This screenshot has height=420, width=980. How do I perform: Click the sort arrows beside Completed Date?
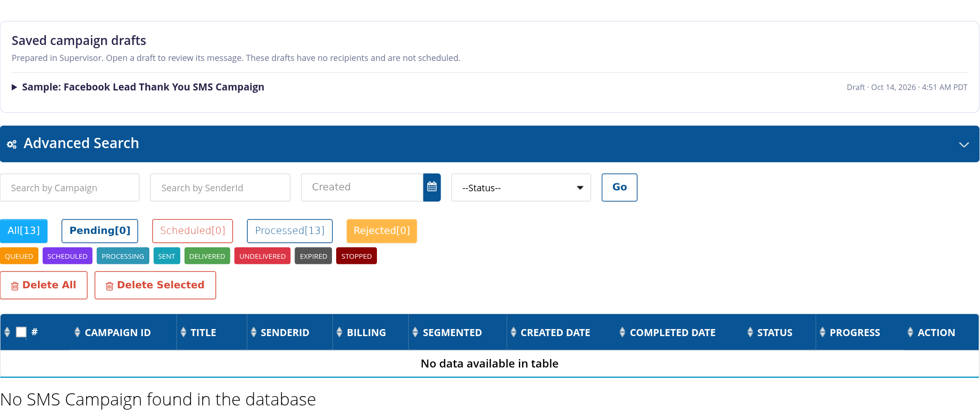622,332
